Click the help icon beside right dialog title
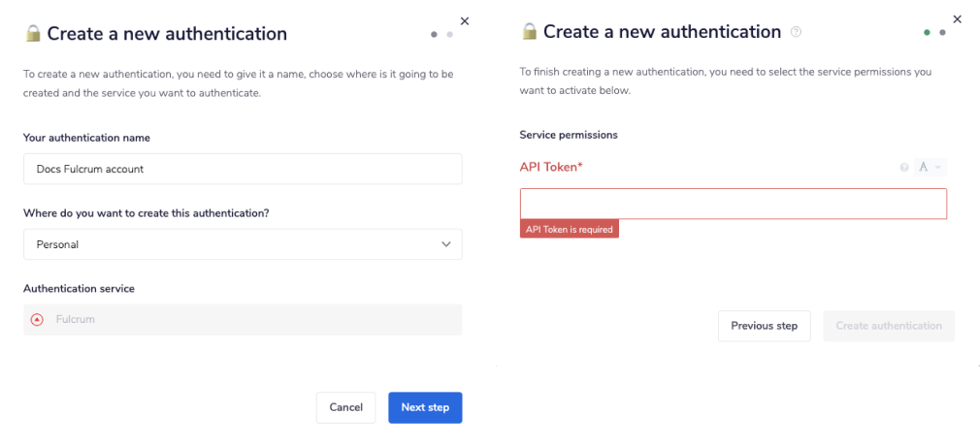This screenshot has height=447, width=980. pyautogui.click(x=797, y=32)
